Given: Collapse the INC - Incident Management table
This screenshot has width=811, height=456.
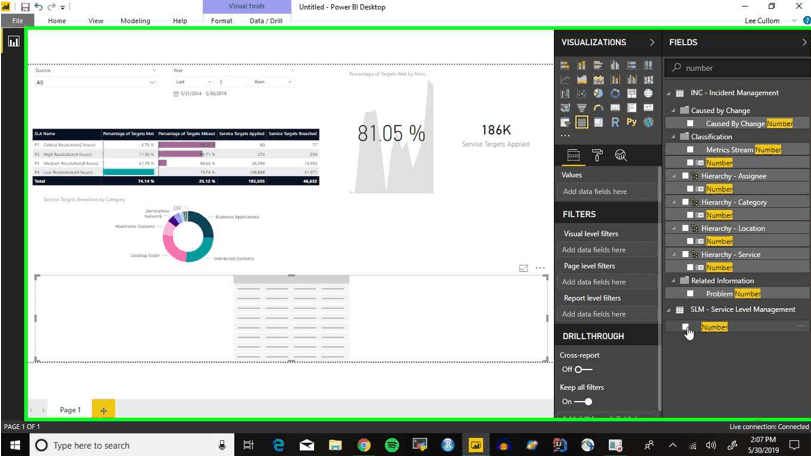Looking at the screenshot, I should coord(669,93).
